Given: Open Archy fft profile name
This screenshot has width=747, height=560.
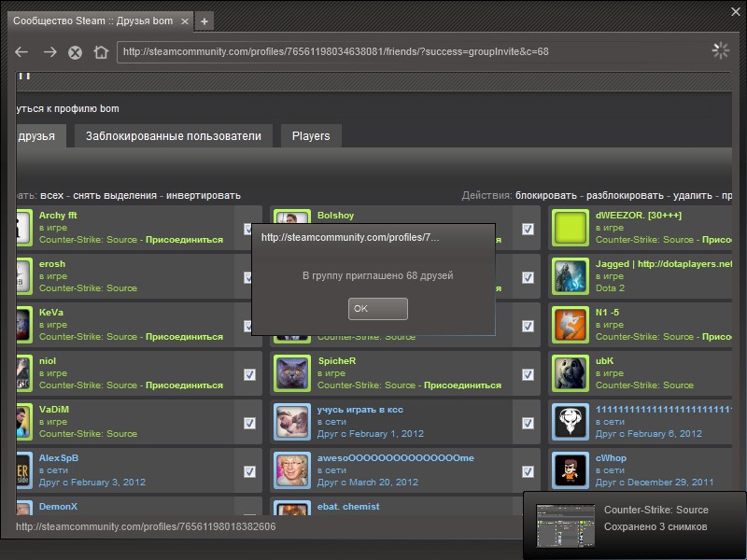Looking at the screenshot, I should pos(58,216).
